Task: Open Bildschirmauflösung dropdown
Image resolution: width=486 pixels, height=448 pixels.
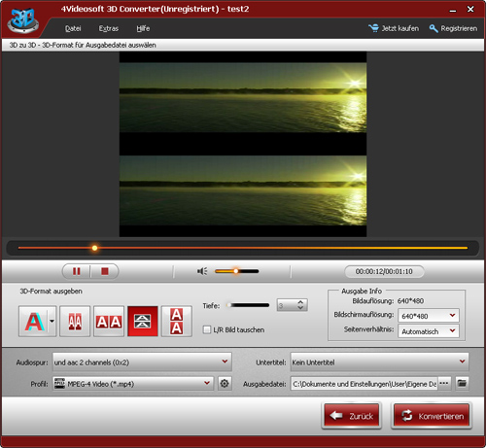Action: 429,316
